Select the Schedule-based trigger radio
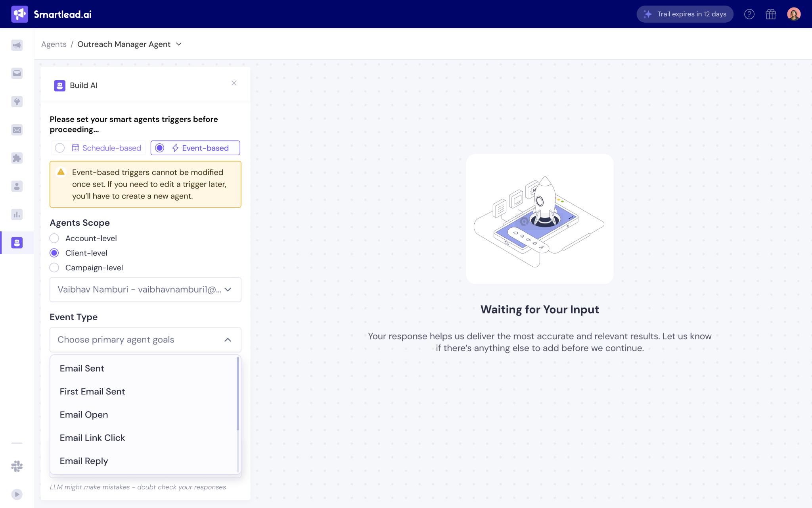This screenshot has height=508, width=812. point(60,148)
